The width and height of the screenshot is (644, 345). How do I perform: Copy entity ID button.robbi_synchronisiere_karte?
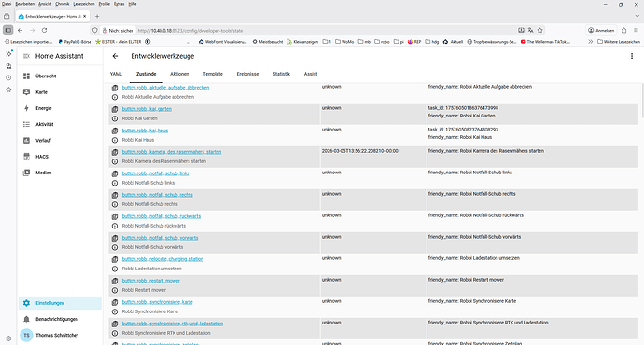(x=115, y=302)
